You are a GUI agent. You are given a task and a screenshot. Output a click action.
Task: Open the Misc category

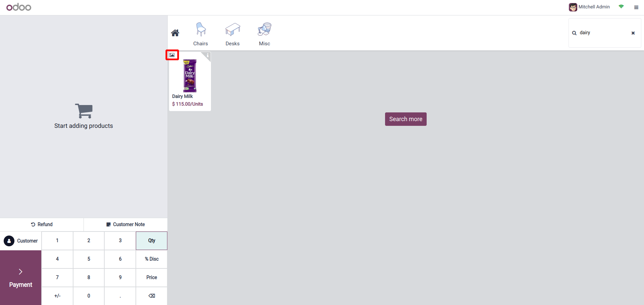(265, 34)
